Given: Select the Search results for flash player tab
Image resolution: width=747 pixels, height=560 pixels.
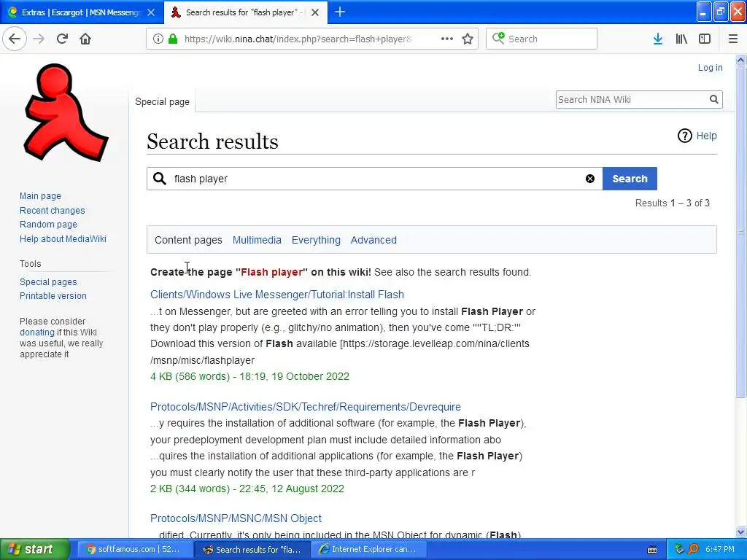Looking at the screenshot, I should click(246, 12).
